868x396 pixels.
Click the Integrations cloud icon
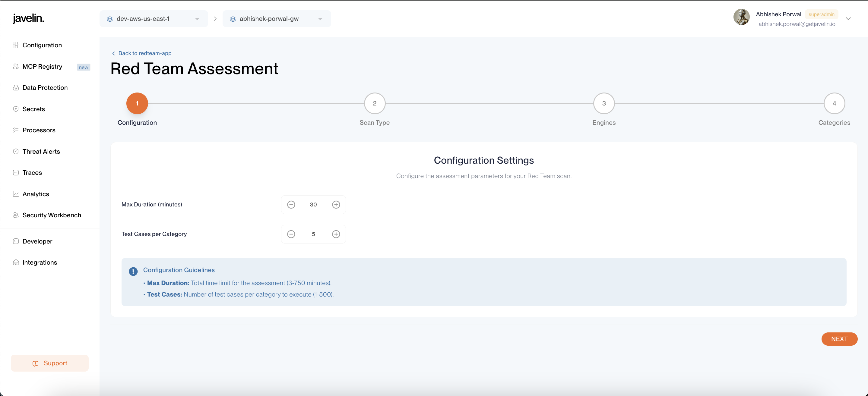coord(15,262)
